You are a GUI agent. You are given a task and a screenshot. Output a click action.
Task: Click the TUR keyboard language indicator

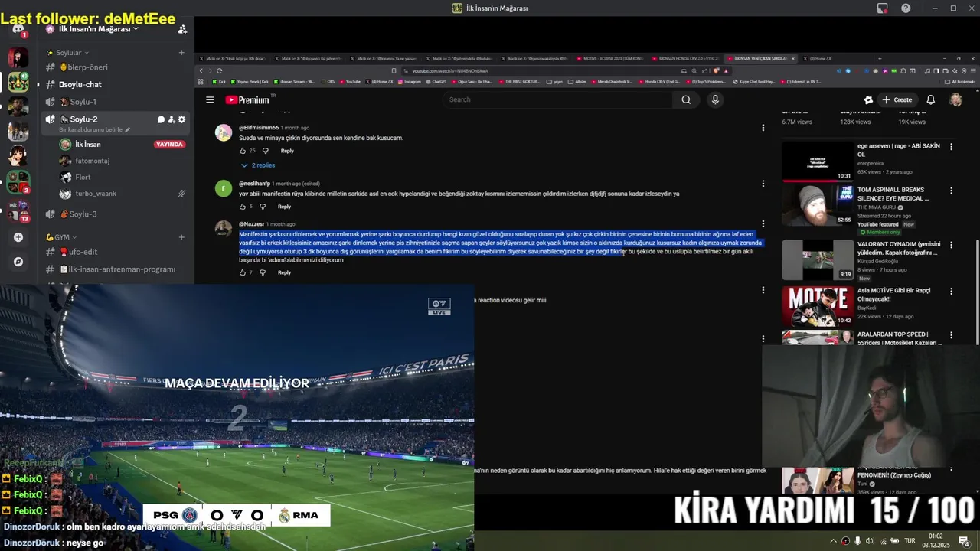click(910, 541)
